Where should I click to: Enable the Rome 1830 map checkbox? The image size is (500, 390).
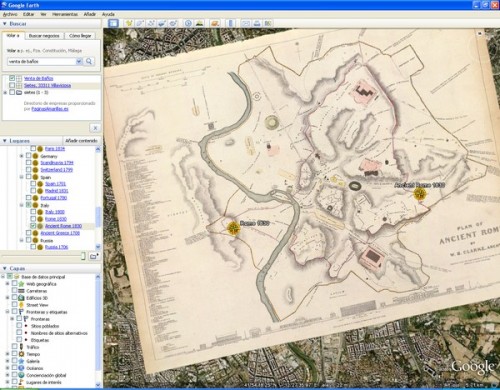tap(33, 219)
